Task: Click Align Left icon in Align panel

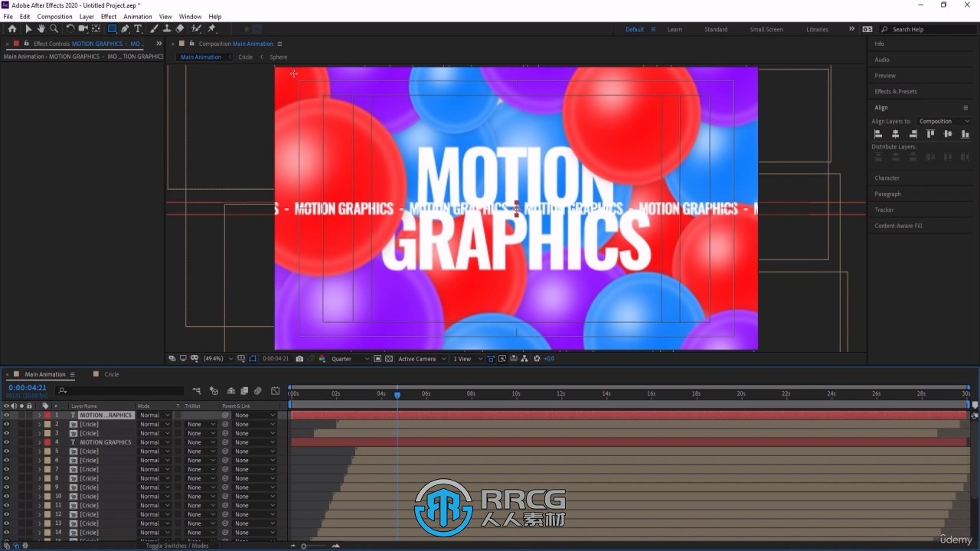Action: pyautogui.click(x=878, y=134)
